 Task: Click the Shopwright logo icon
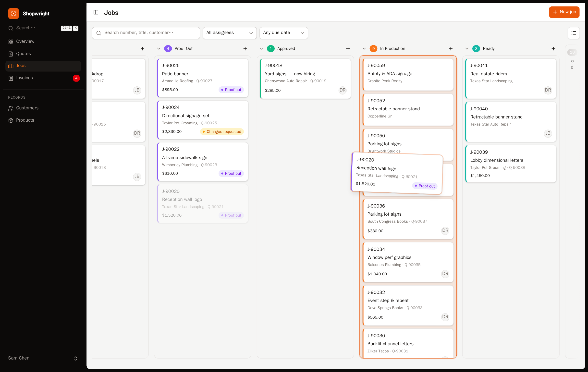coord(13,13)
